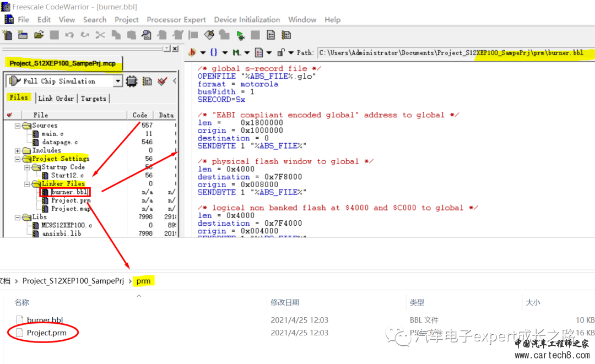This screenshot has height=364, width=595.
Task: Collapse the Startup Code folder
Action: point(27,167)
